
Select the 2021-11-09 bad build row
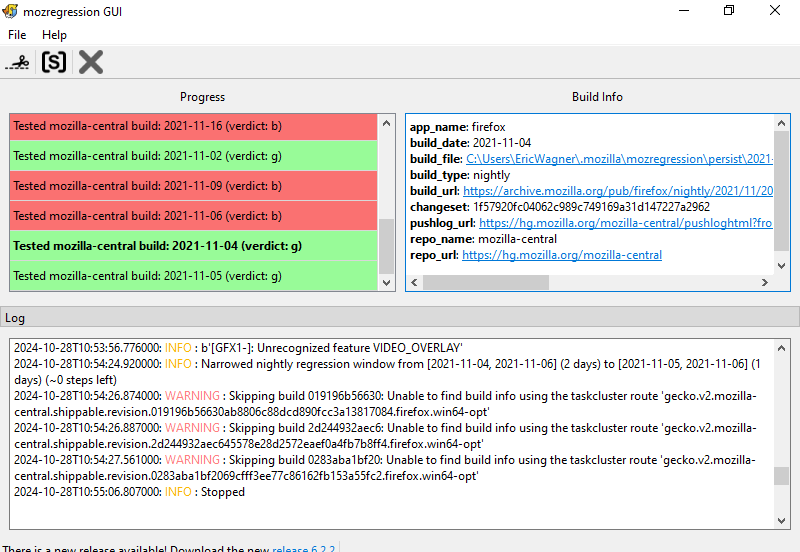(193, 186)
